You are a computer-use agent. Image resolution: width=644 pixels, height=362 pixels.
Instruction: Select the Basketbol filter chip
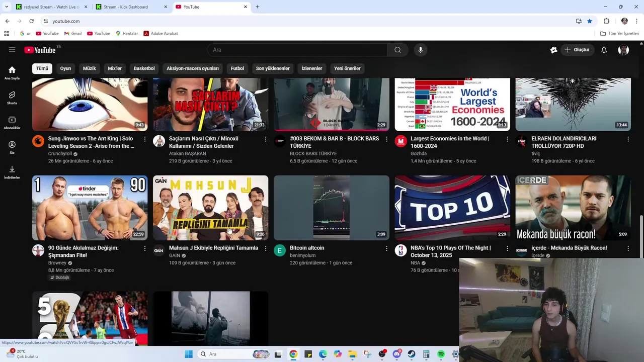[144, 68]
